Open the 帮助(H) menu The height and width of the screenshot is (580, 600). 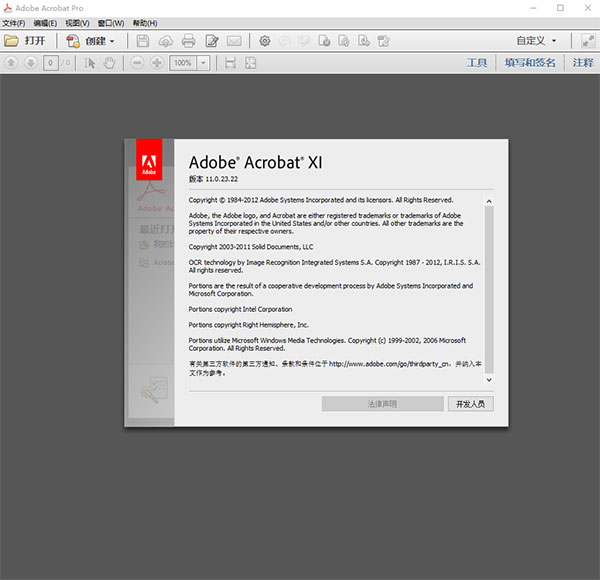pyautogui.click(x=145, y=23)
